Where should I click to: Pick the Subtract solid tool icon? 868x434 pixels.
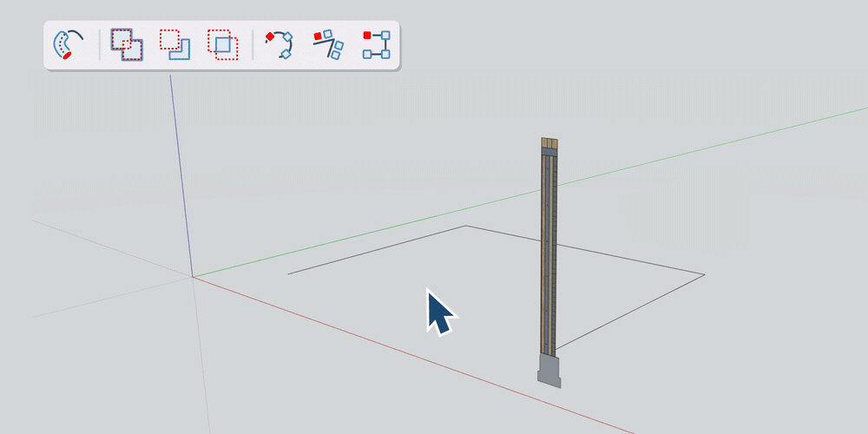174,45
